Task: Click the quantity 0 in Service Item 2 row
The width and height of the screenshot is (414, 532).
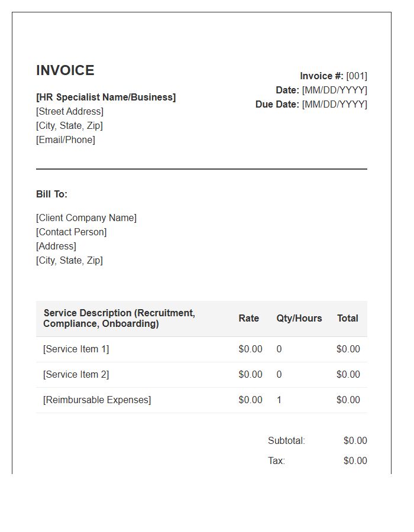Action: coord(279,375)
